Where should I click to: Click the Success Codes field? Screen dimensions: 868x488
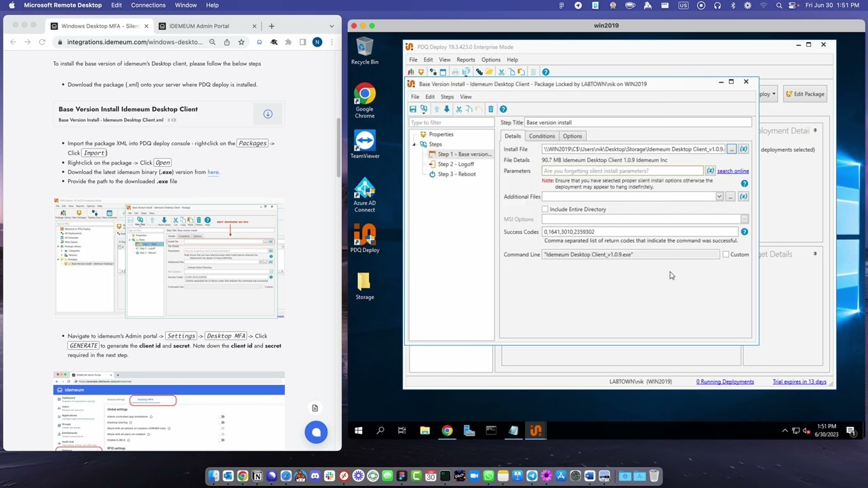[639, 232]
